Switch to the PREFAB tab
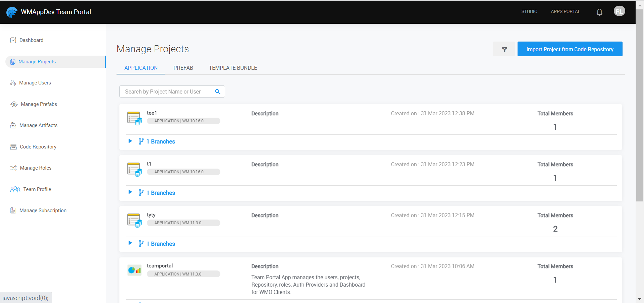The width and height of the screenshot is (644, 303). [183, 68]
